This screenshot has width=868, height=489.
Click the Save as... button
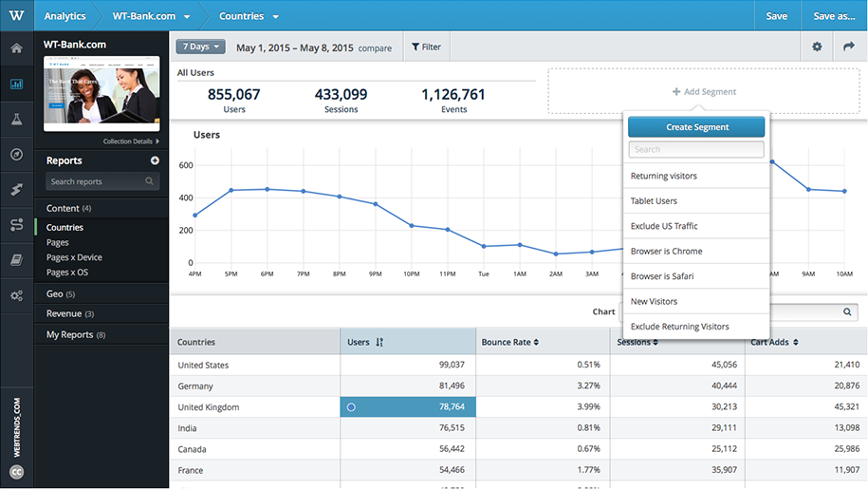point(834,16)
